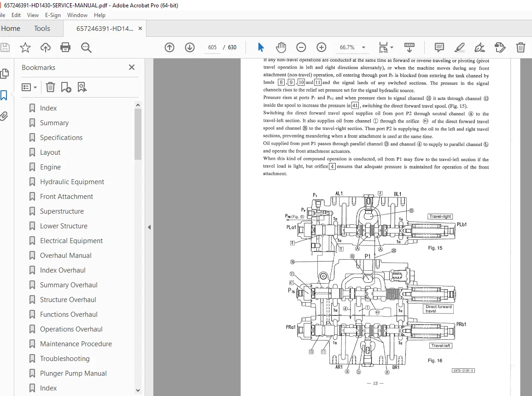Activate the hand pan tool

click(281, 47)
